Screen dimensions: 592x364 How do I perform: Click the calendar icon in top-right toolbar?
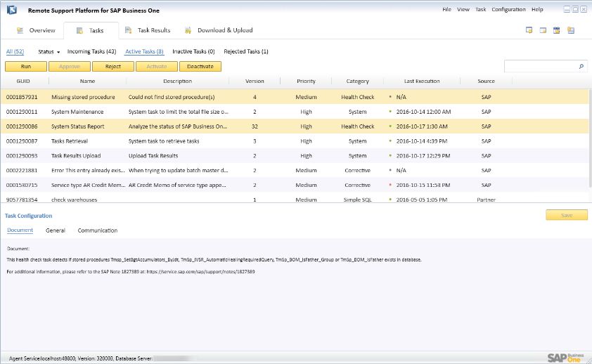pyautogui.click(x=557, y=30)
